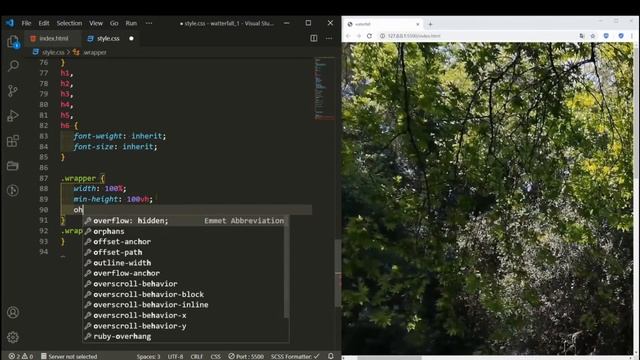The height and width of the screenshot is (360, 640).
Task: Expand the hidden menu bar items ellipsis
Action: click(149, 23)
